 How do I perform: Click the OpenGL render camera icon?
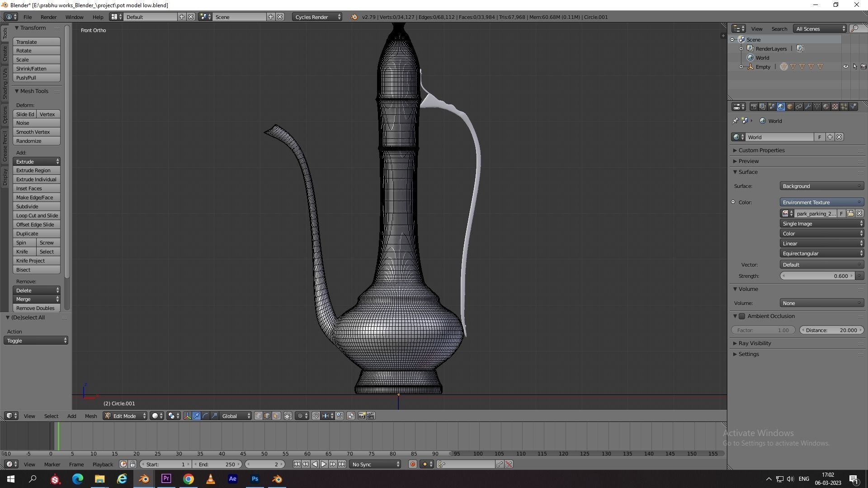pyautogui.click(x=362, y=416)
